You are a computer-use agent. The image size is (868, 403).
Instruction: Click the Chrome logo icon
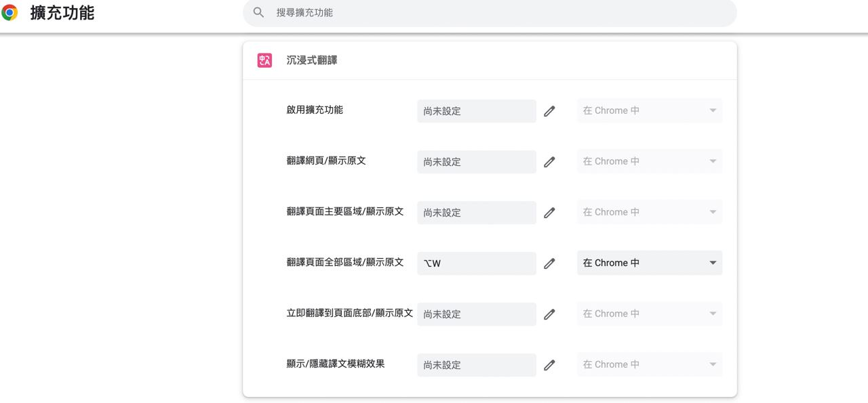point(9,12)
